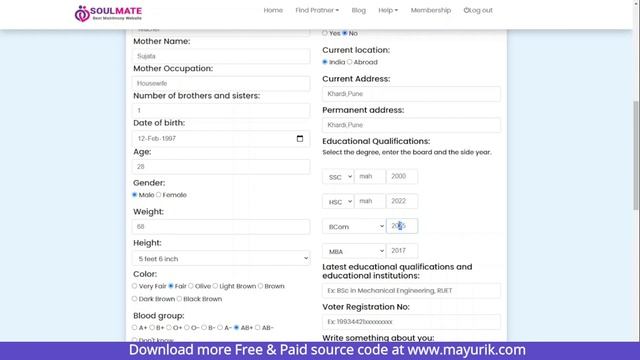Click the Voter Registration No field
This screenshot has height=360, width=640.
tap(411, 322)
